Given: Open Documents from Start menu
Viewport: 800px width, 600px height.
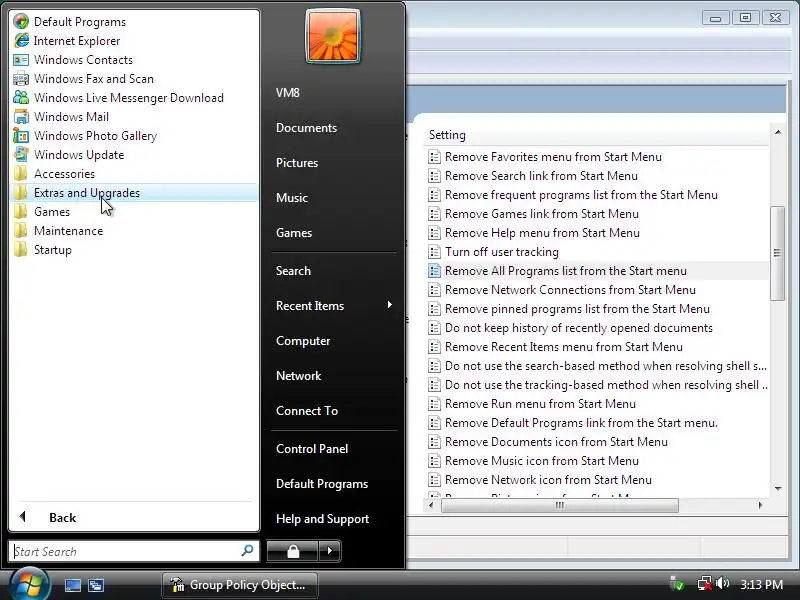Looking at the screenshot, I should pos(306,128).
